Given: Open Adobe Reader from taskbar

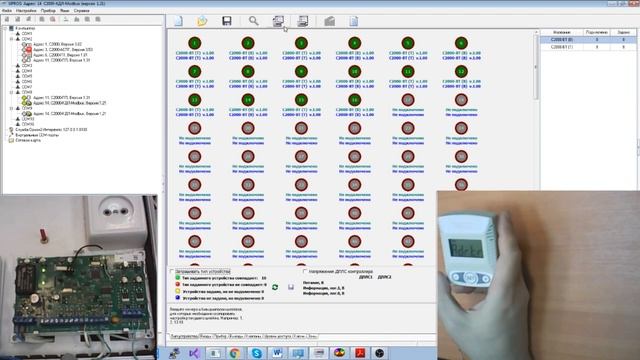Looking at the screenshot, I should pyautogui.click(x=360, y=353).
